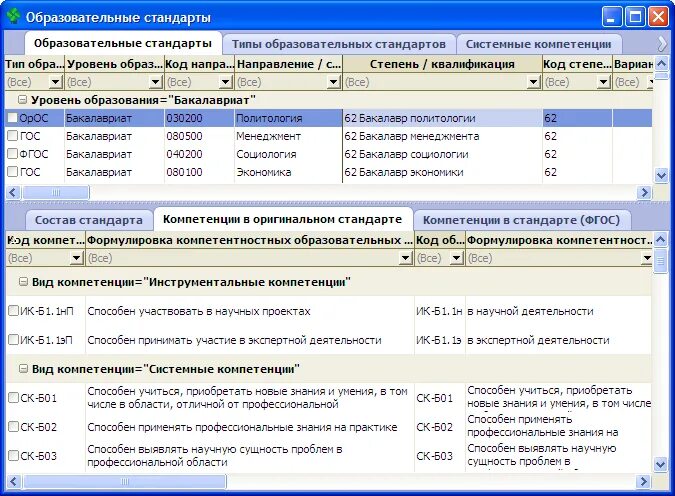Click lower grid scroll-left arrow
Viewport: 675px width, 496px height.
point(12,481)
